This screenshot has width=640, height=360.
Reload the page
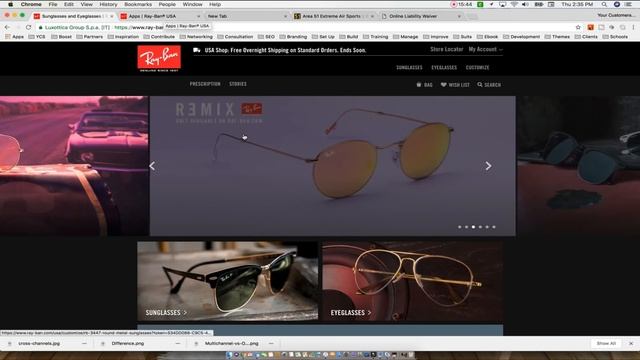pyautogui.click(x=28, y=27)
